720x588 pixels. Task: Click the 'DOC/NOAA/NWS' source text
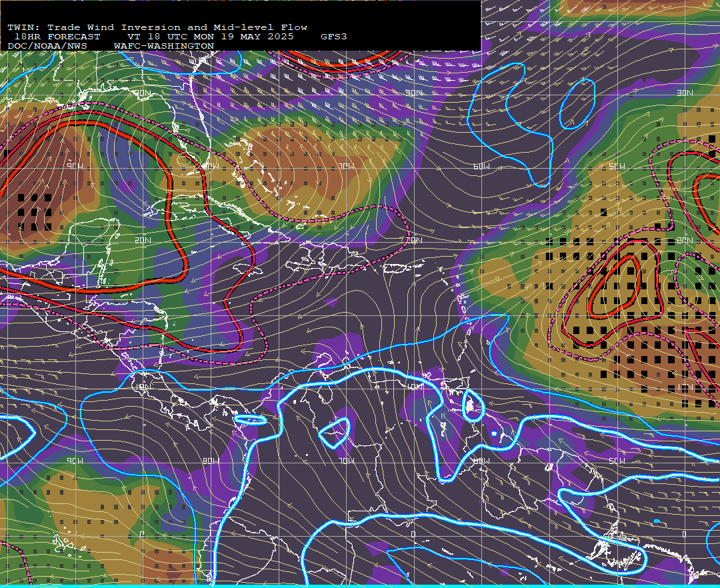click(47, 47)
